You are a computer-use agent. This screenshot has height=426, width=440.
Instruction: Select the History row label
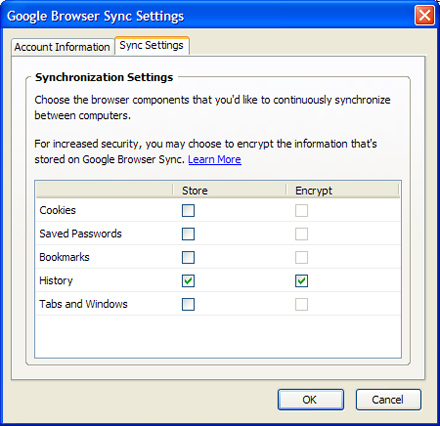point(56,281)
